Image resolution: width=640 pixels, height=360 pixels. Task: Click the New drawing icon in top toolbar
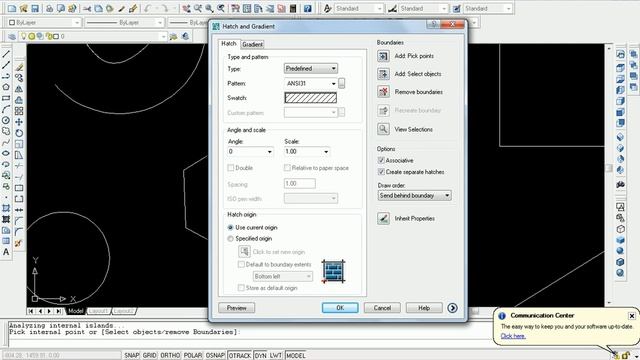click(x=12, y=8)
